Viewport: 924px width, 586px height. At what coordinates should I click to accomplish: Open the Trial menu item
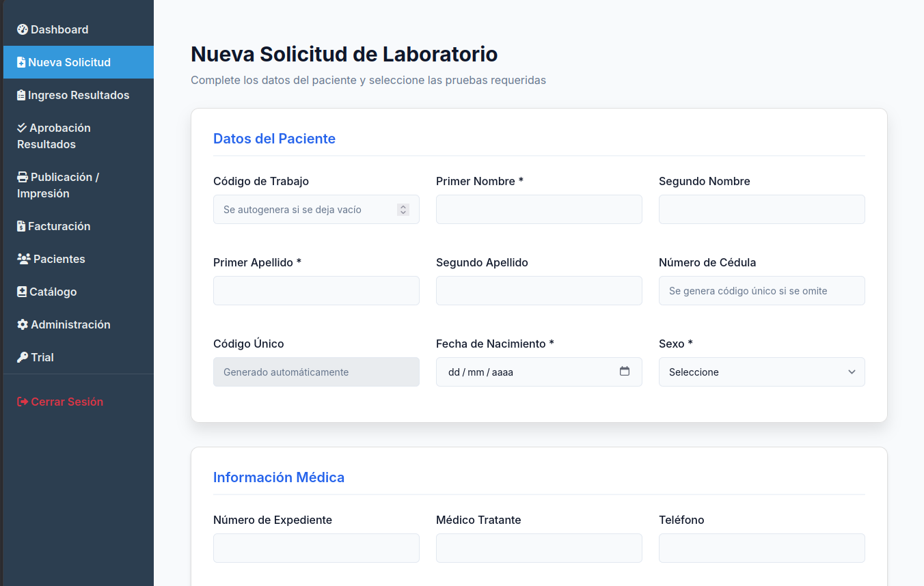click(x=79, y=357)
